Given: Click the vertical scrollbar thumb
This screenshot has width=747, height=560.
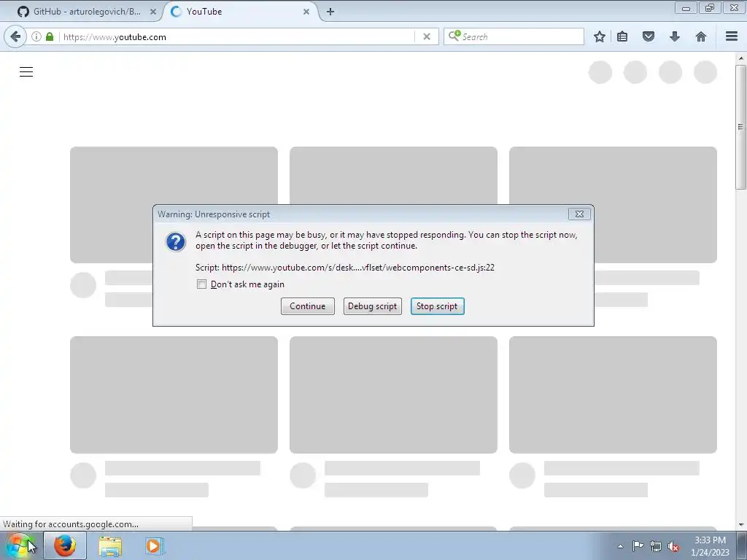Looking at the screenshot, I should point(741,127).
